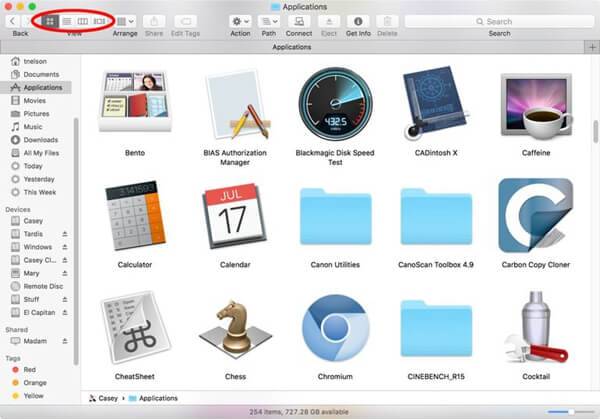Open the Path dropdown
The height and width of the screenshot is (419, 600).
pos(269,21)
